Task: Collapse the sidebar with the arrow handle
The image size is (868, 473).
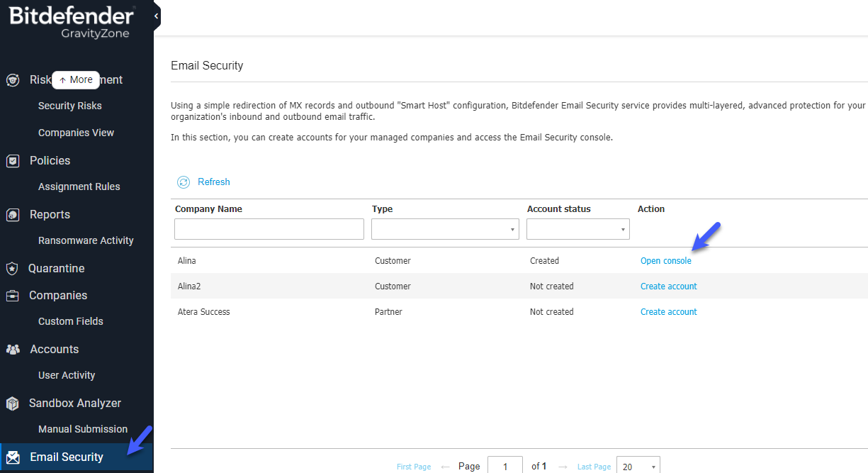Action: point(157,16)
